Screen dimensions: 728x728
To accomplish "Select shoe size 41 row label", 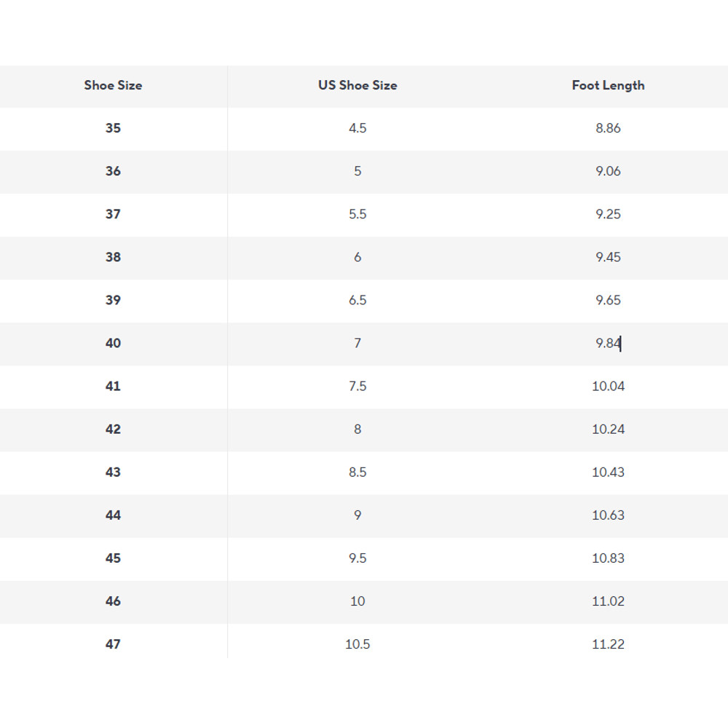I will point(113,386).
